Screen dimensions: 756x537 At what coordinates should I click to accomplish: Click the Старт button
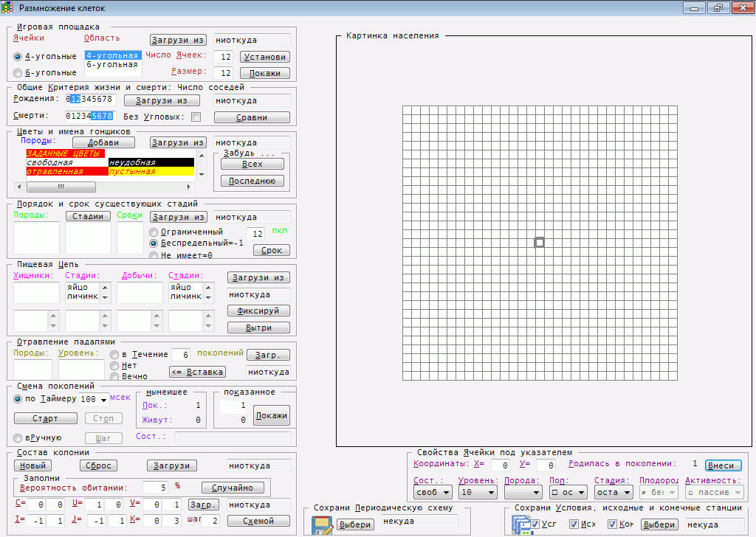(x=46, y=418)
